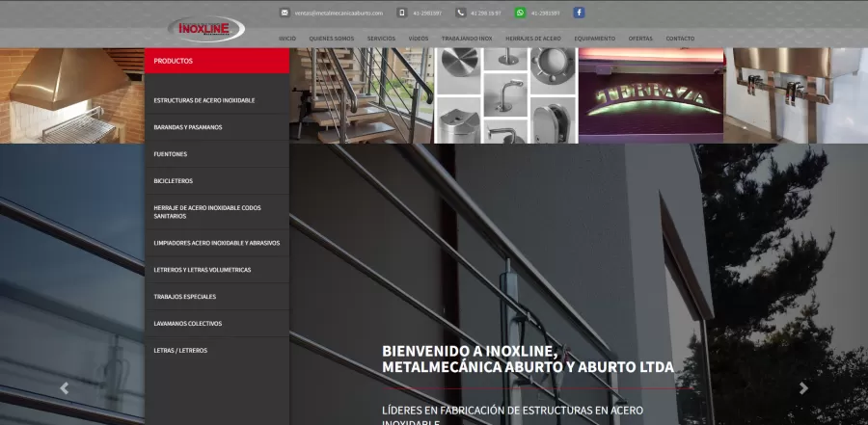The height and width of the screenshot is (425, 868).
Task: Click the staircase railing photo
Action: [x=362, y=95]
